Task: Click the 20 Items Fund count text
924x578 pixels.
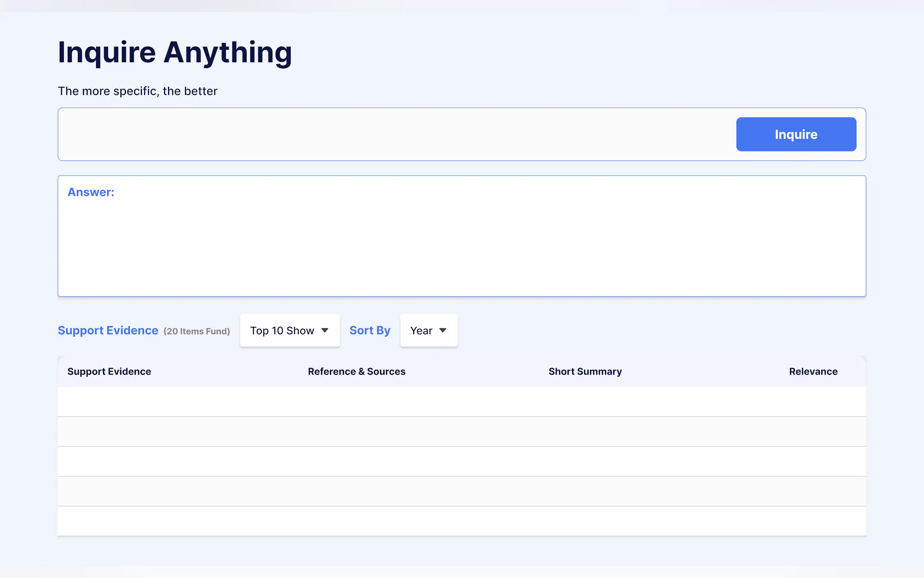Action: click(x=196, y=332)
